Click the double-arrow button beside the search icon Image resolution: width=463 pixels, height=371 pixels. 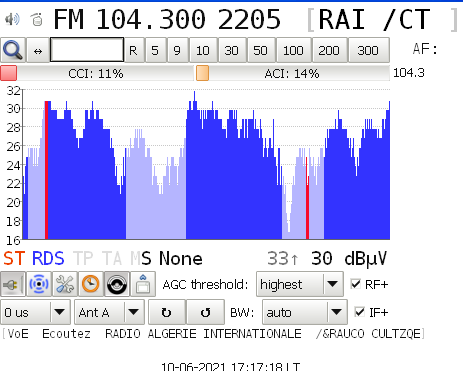(x=38, y=50)
